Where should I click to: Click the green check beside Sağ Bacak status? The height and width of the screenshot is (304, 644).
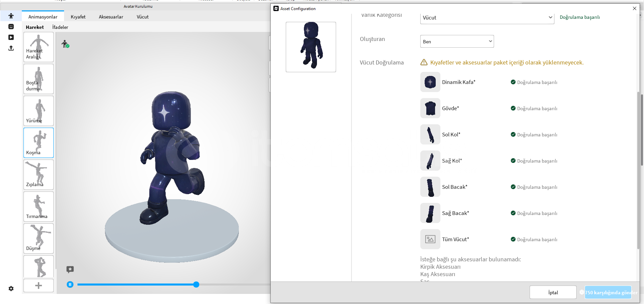[513, 213]
